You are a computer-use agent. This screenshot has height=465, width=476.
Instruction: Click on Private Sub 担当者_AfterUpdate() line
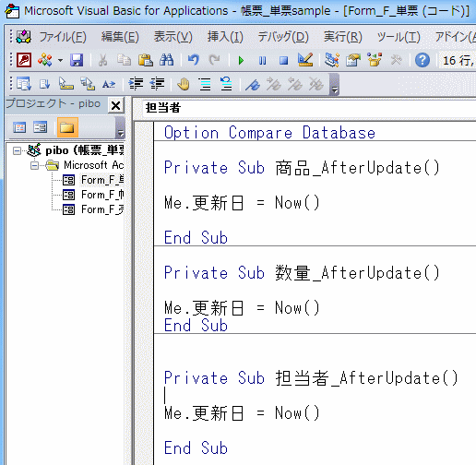tap(311, 378)
